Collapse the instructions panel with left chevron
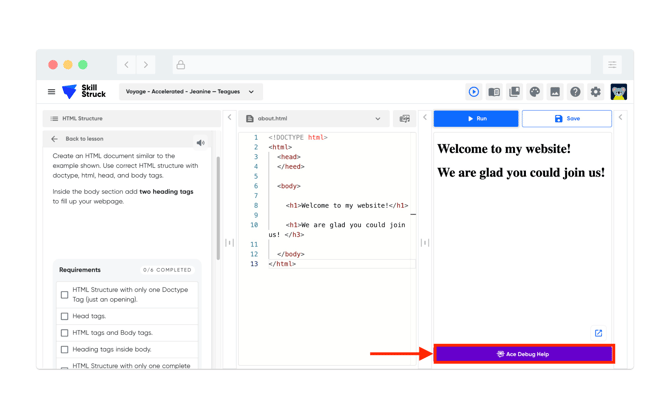This screenshot has height=418, width=670. (229, 118)
